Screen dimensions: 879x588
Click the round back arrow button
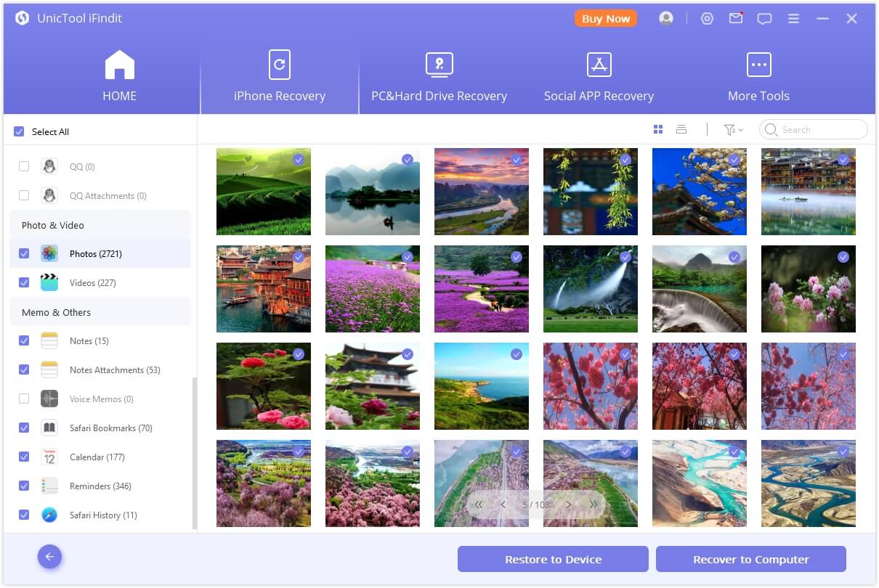pyautogui.click(x=49, y=557)
